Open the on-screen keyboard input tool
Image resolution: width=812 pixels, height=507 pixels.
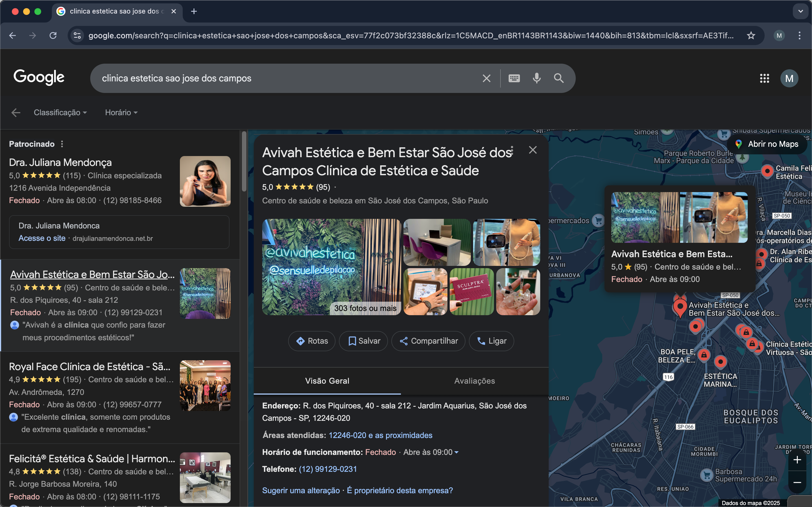click(x=514, y=78)
